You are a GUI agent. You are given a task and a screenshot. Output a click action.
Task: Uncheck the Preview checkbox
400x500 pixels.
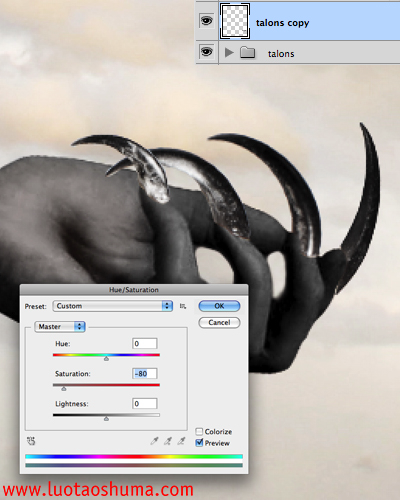pos(199,443)
